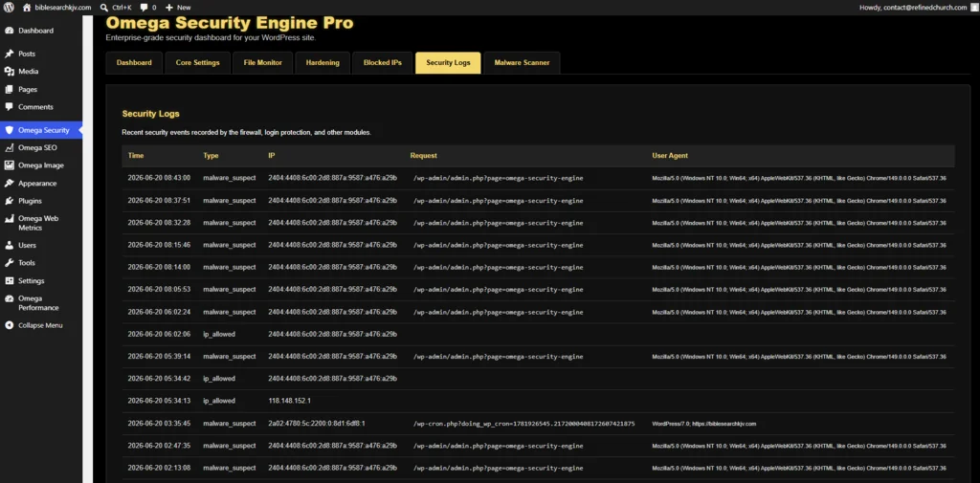Click the wp-cron.php request text
This screenshot has height=483, width=980.
point(523,424)
